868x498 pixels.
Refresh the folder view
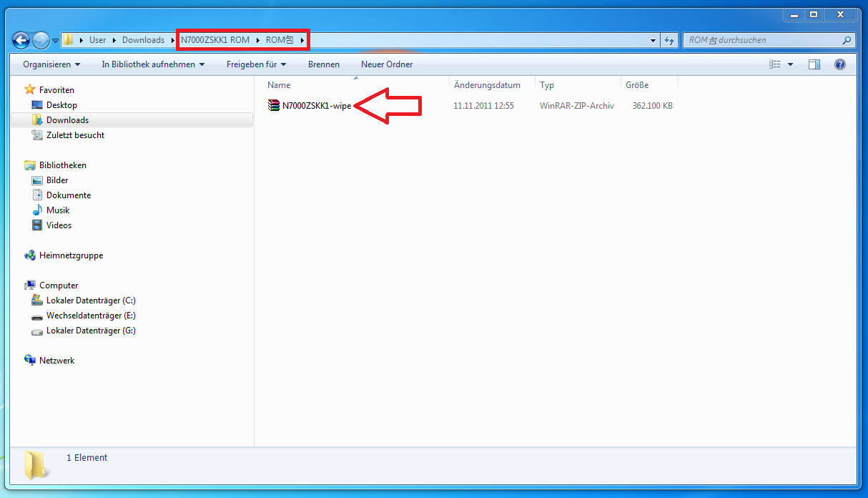[669, 41]
